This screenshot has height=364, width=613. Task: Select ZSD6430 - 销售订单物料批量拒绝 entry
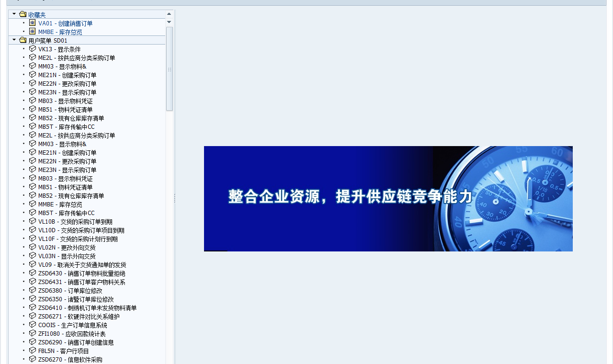pyautogui.click(x=81, y=273)
